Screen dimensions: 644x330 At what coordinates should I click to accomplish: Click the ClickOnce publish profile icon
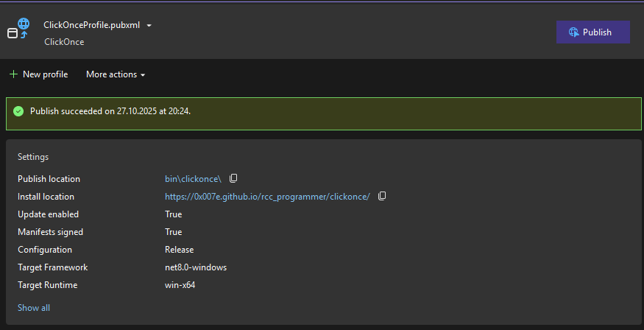[19, 29]
